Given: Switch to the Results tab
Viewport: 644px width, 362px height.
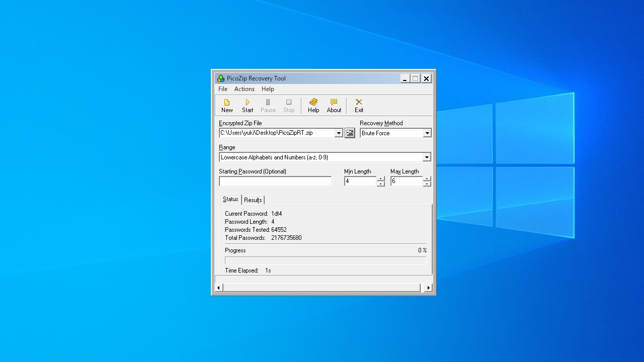Looking at the screenshot, I should (253, 200).
